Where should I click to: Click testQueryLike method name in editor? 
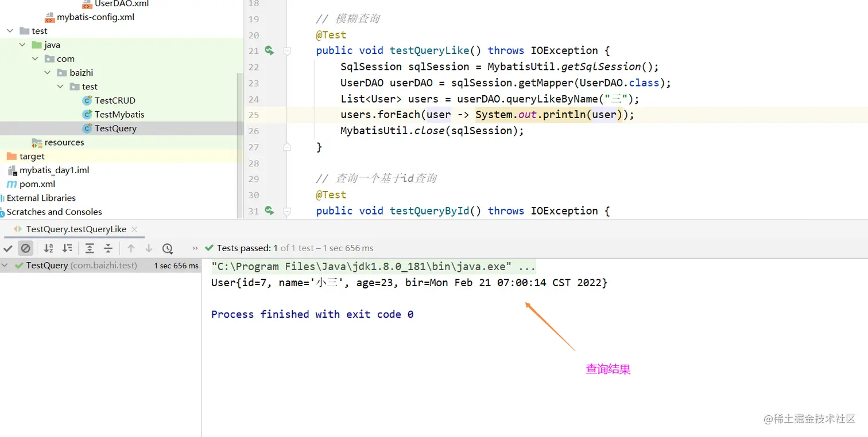[429, 50]
